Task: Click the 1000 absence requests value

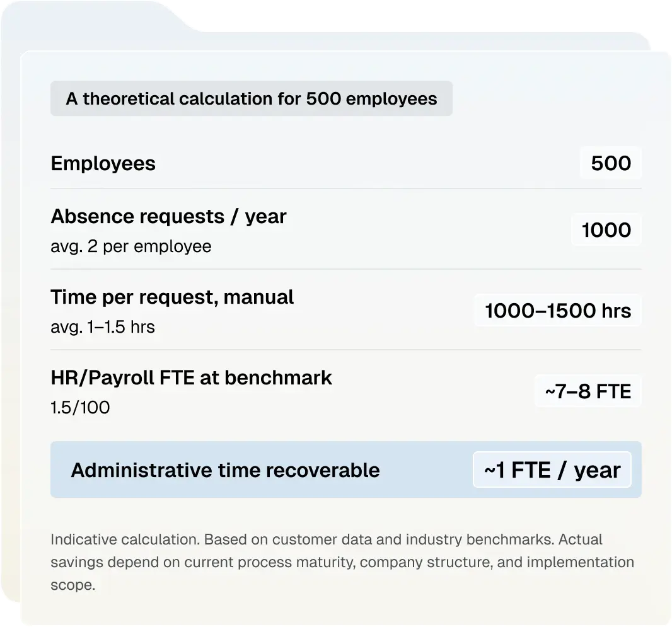Action: 606,230
